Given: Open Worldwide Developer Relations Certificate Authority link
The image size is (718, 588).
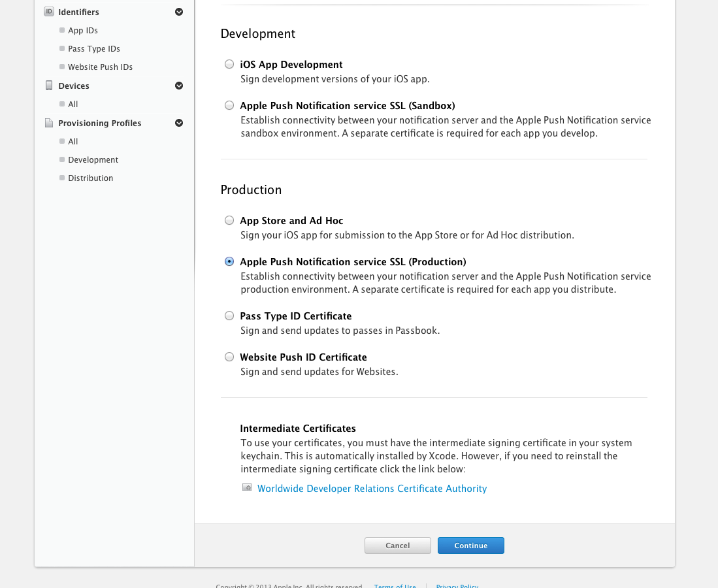Looking at the screenshot, I should click(x=372, y=489).
